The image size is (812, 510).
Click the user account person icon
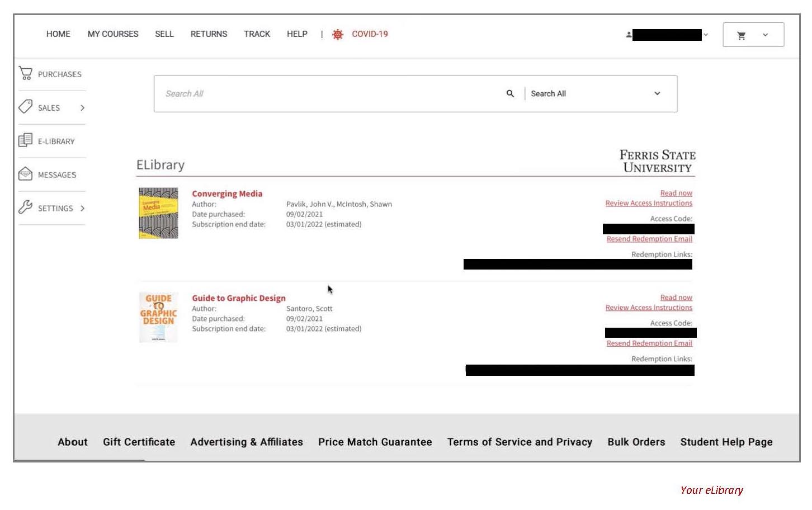coord(629,35)
